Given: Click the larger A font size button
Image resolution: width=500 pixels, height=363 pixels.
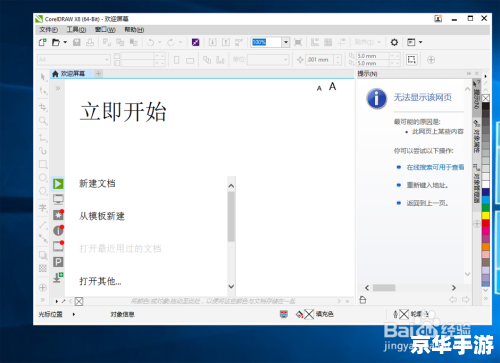Looking at the screenshot, I should tap(332, 87).
